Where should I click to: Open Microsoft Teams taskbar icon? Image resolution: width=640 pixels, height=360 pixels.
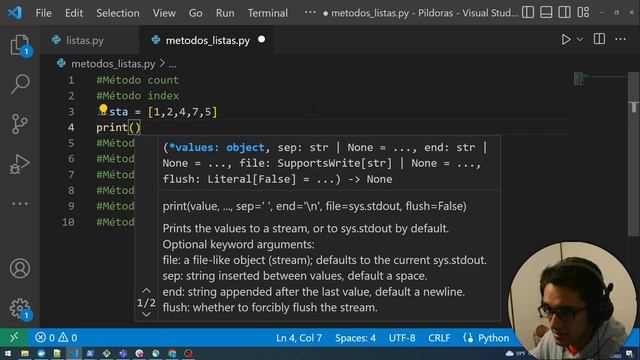coord(123,353)
